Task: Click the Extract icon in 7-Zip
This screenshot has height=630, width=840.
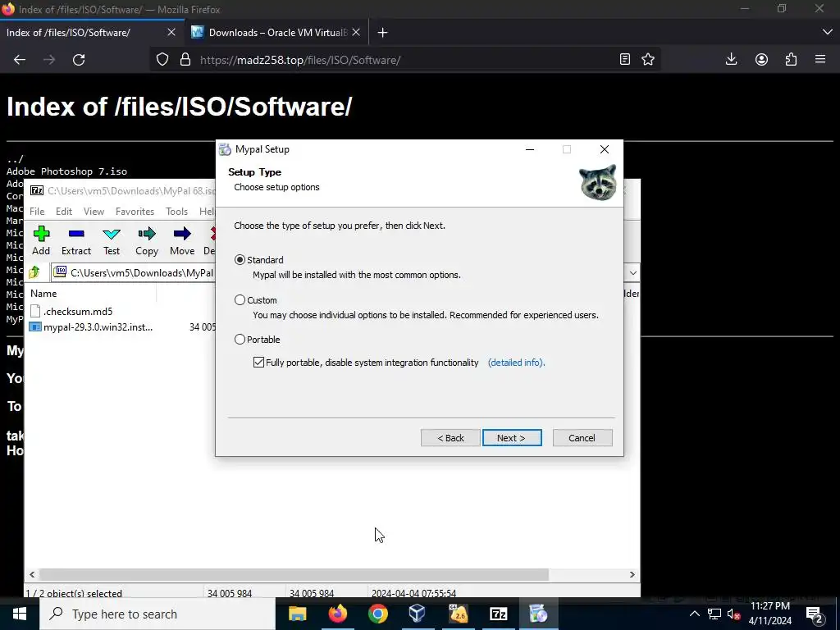Action: point(76,240)
